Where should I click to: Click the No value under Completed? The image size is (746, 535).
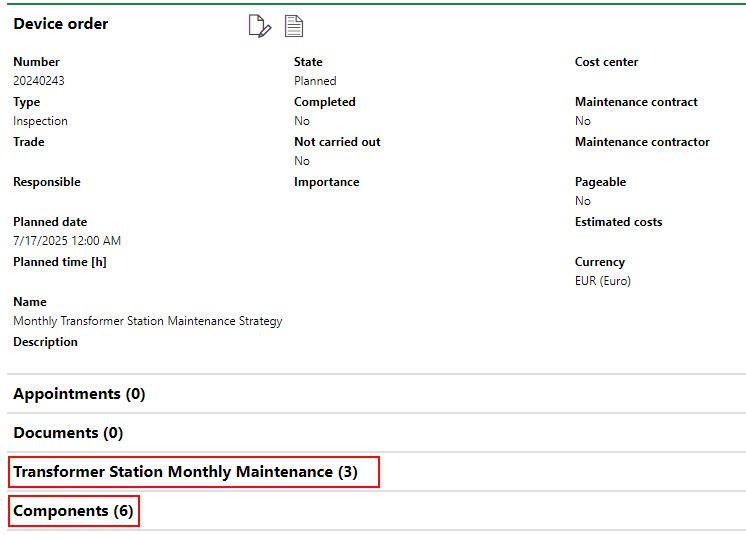pos(302,121)
